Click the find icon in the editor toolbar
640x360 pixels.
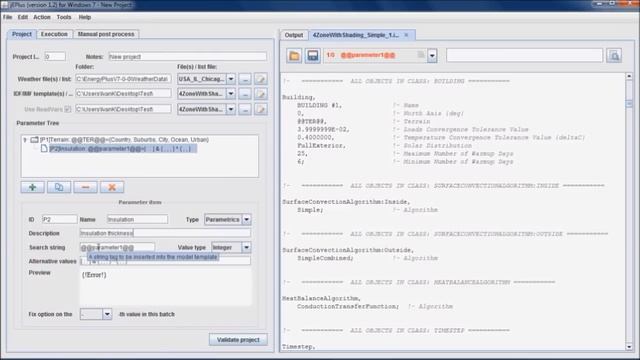(614, 56)
